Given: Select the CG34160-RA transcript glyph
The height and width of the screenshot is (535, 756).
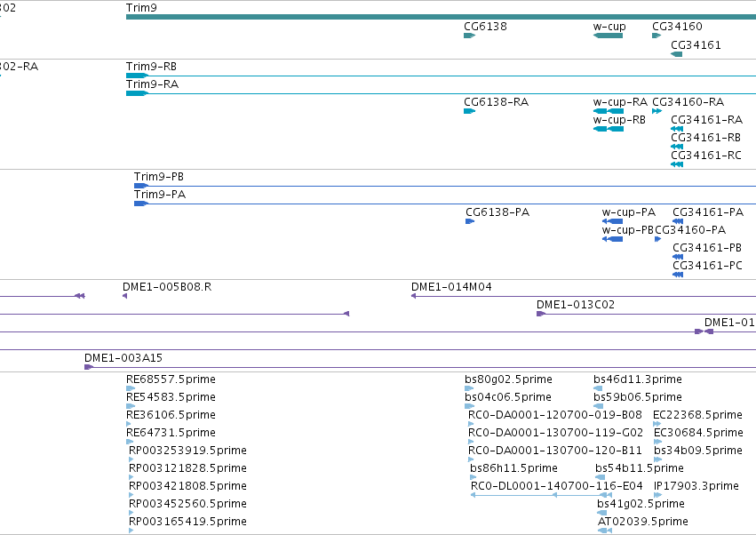Looking at the screenshot, I should 657,111.
